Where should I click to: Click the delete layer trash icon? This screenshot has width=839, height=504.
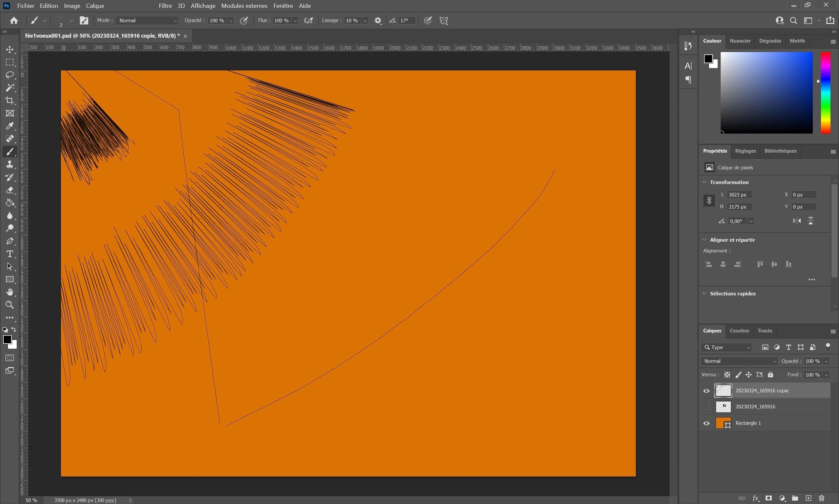pyautogui.click(x=821, y=498)
